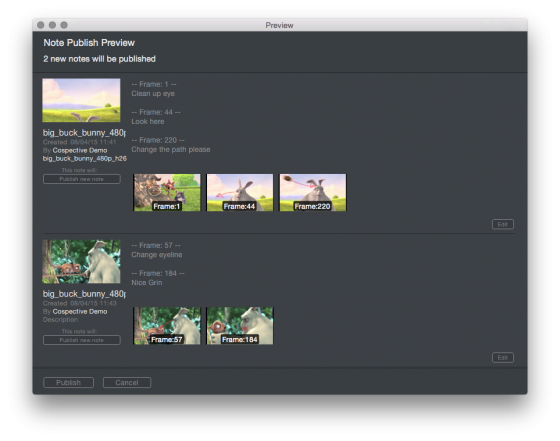Click the Publish button
Viewport: 560px width, 441px height.
click(x=68, y=382)
